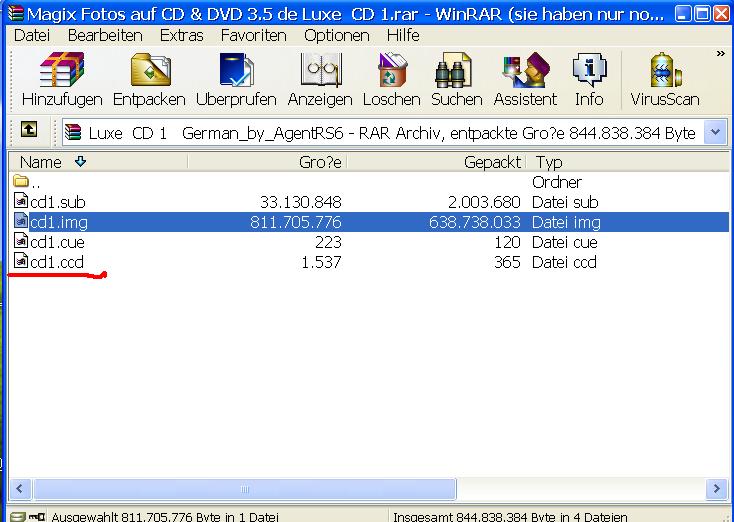Click the Löschen delete recycle icon
Viewport: 734px width, 522px height.
tap(392, 70)
